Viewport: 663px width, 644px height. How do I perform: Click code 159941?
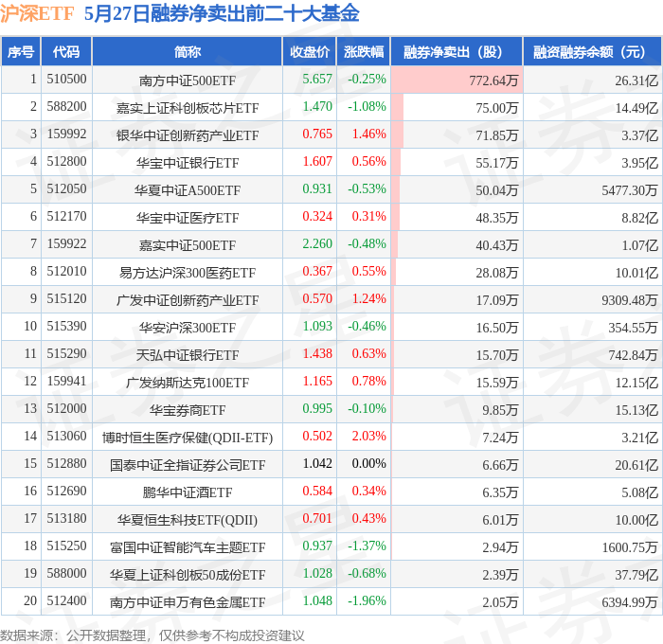pos(66,382)
